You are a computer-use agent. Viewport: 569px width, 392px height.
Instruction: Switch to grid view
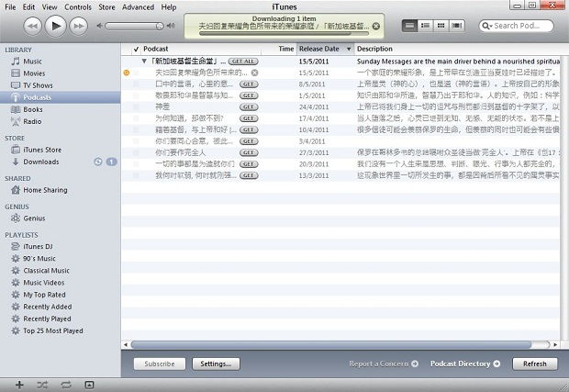[441, 26]
